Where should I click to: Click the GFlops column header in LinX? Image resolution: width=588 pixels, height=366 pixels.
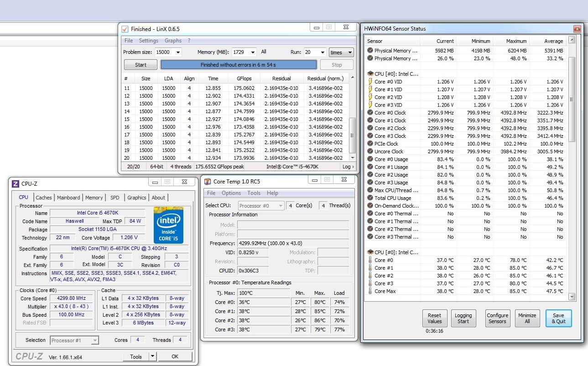244,78
